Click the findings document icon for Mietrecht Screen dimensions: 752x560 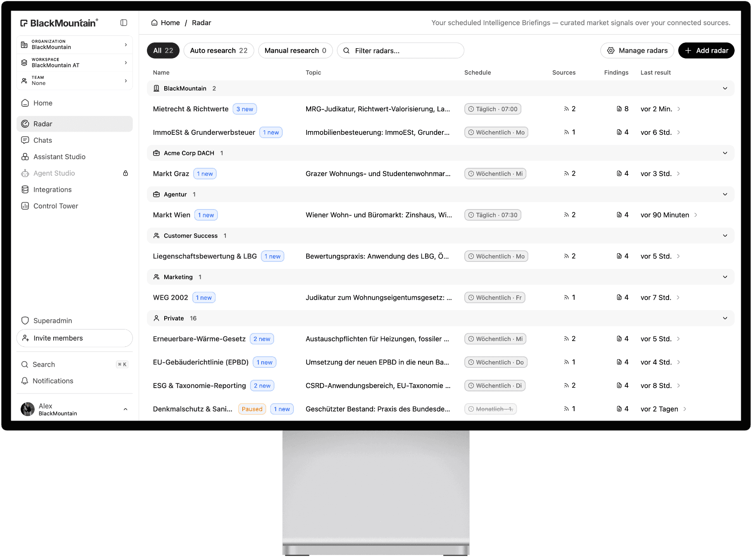tap(619, 109)
